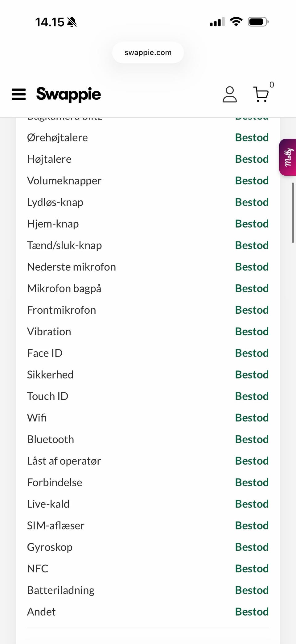This screenshot has height=644, width=296.
Task: Click the page scrollbar thumb
Action: coord(293,213)
